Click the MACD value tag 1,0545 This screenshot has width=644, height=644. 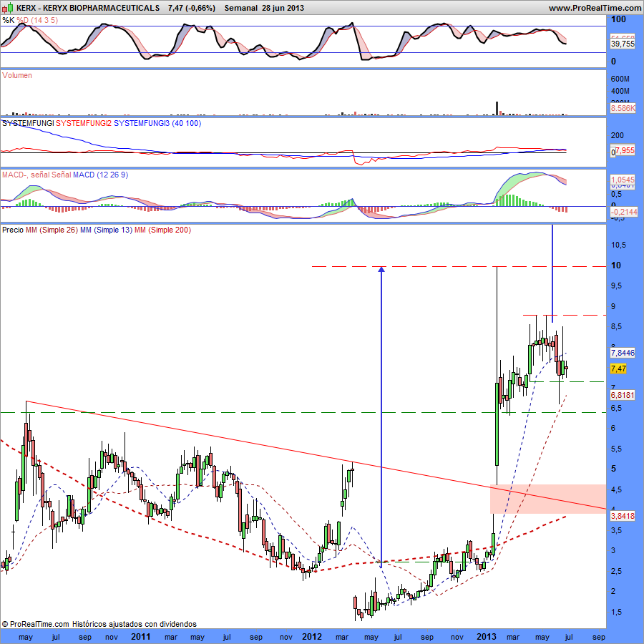coord(623,180)
